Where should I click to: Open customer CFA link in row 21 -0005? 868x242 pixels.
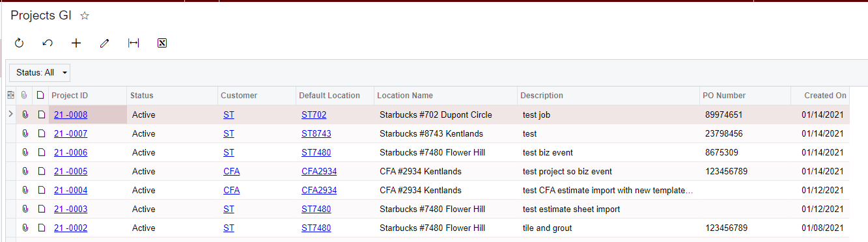(231, 172)
